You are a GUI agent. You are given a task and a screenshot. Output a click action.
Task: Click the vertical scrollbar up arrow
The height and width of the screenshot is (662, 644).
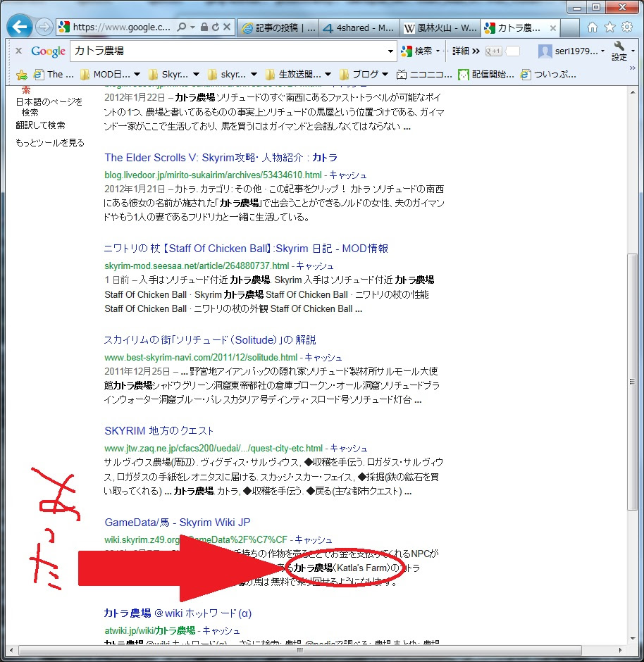point(632,92)
